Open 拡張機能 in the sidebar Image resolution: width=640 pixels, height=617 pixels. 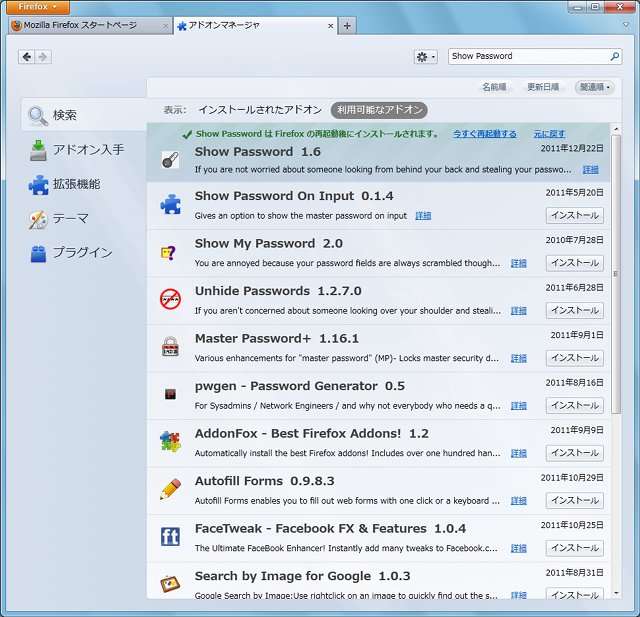tap(84, 184)
